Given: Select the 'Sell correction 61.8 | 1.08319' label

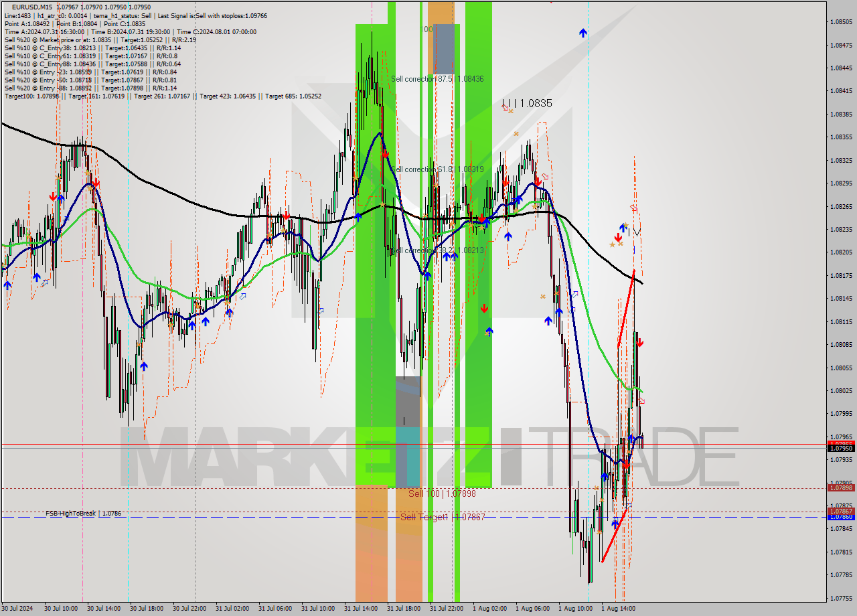Looking at the screenshot, I should click(x=437, y=169).
